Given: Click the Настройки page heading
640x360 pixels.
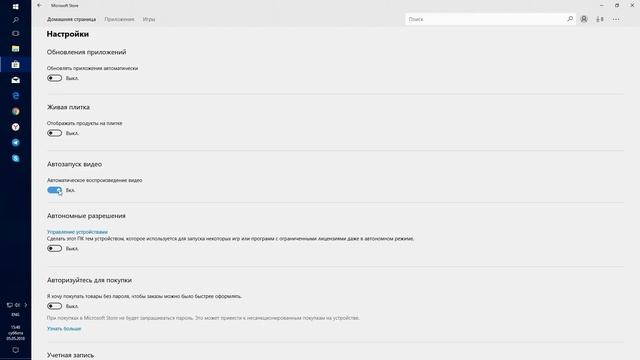Looking at the screenshot, I should pos(68,34).
